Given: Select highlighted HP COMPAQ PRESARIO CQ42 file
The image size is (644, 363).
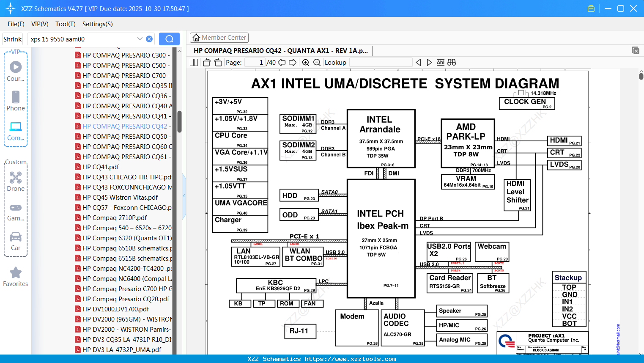Looking at the screenshot, I should [x=123, y=126].
